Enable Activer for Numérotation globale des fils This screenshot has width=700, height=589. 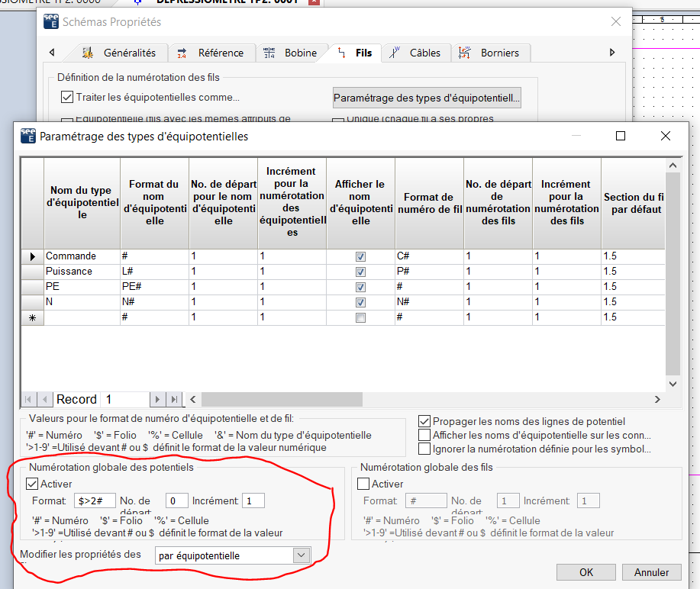363,484
